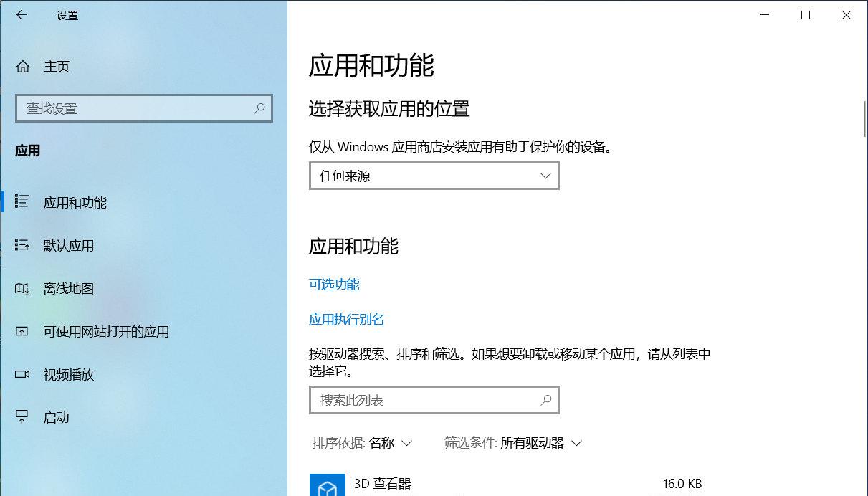Open the 任何来源 source dropdown
This screenshot has width=868, height=496.
(434, 176)
